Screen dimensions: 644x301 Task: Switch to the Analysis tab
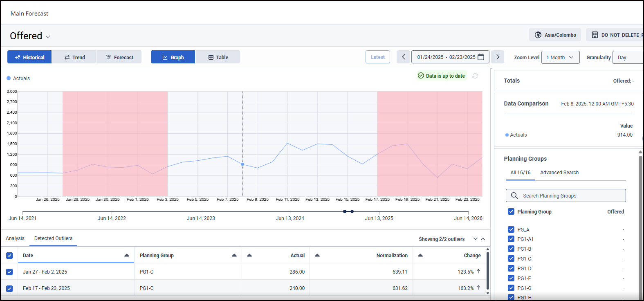tap(15, 238)
